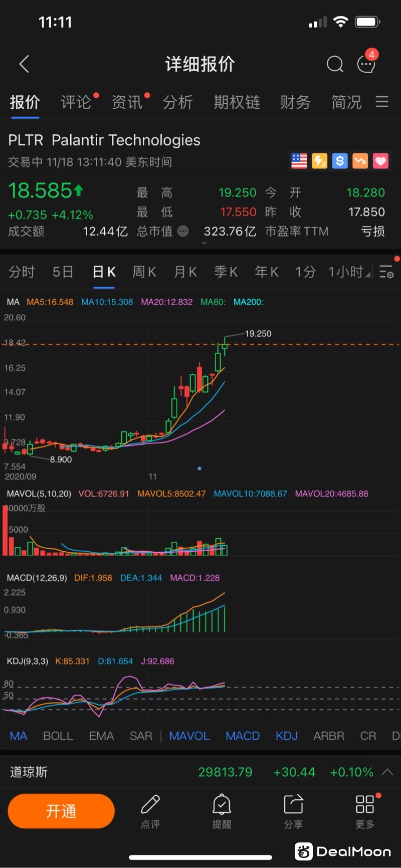Toggle the KDJ indicator
The height and width of the screenshot is (868, 401).
(287, 736)
